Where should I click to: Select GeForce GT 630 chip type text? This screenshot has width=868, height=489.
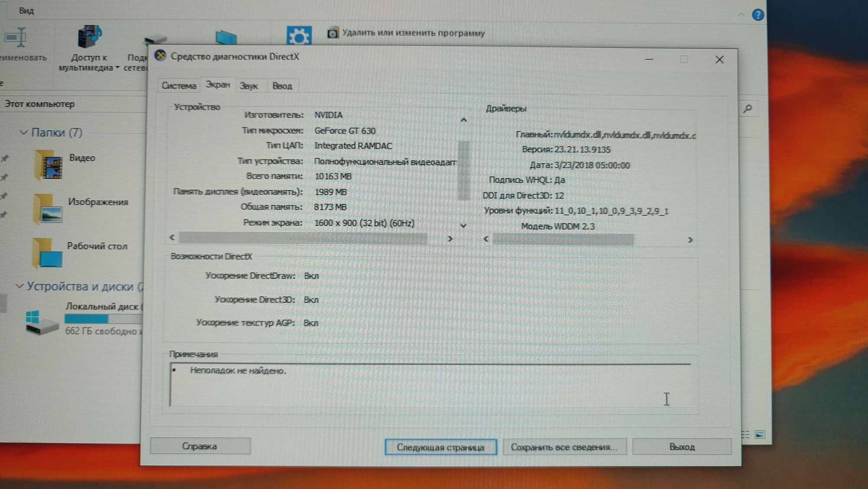click(345, 131)
